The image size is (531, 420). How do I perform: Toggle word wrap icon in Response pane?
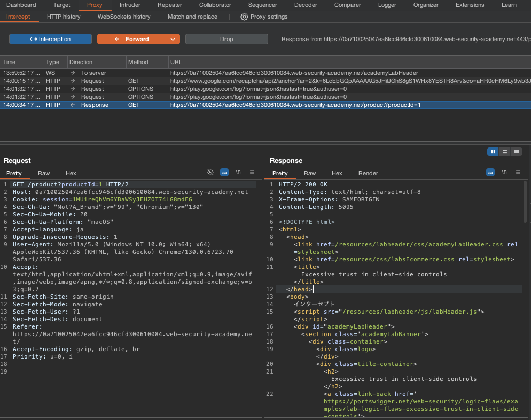coord(490,172)
